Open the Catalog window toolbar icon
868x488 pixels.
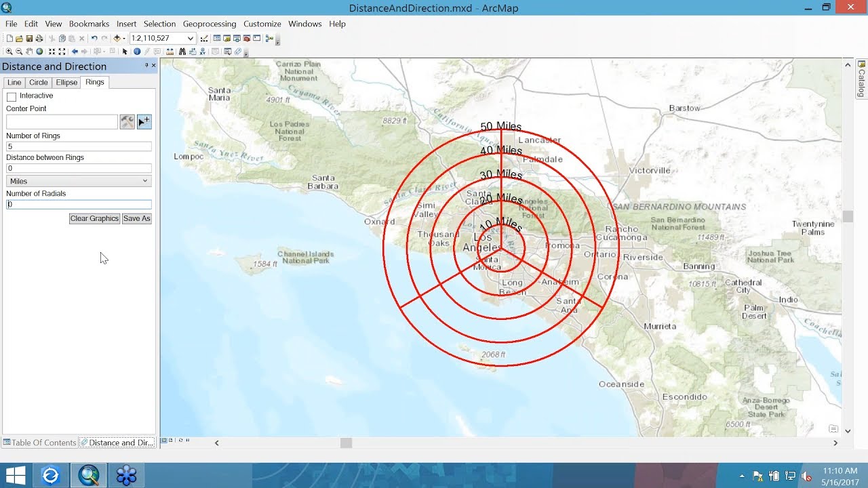click(227, 39)
